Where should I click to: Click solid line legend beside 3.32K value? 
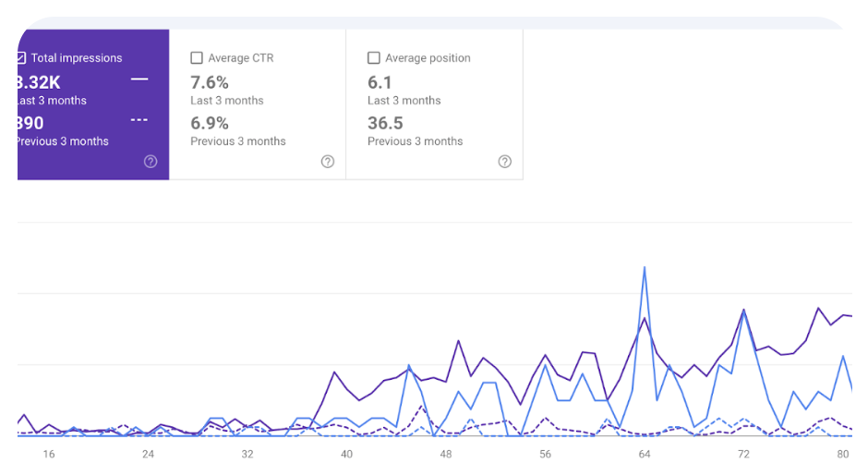[x=139, y=80]
